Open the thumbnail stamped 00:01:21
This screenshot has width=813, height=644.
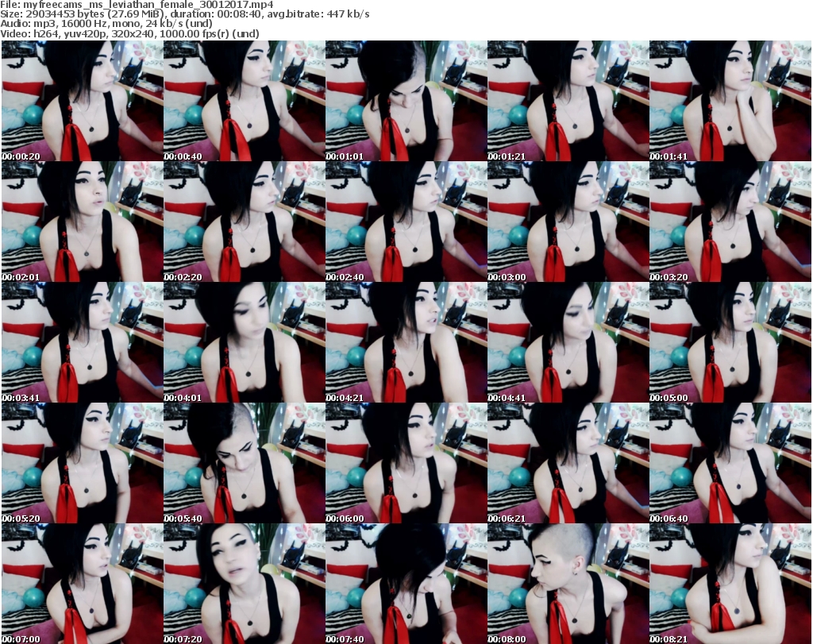click(568, 101)
